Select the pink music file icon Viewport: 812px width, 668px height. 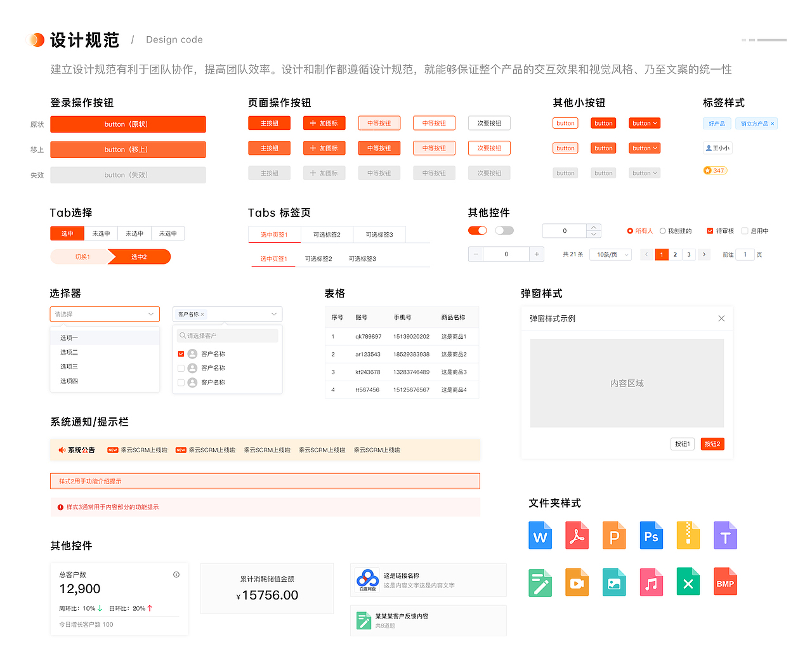pyautogui.click(x=651, y=582)
